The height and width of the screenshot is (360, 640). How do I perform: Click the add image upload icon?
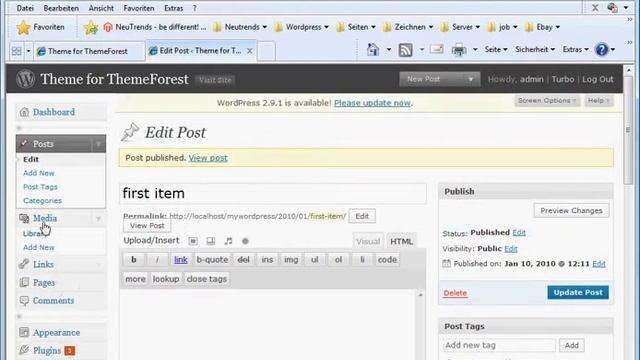coord(193,241)
